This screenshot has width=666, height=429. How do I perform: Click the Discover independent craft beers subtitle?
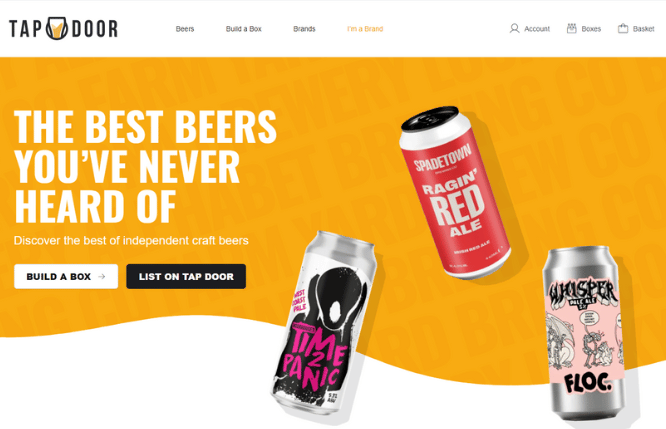(131, 240)
